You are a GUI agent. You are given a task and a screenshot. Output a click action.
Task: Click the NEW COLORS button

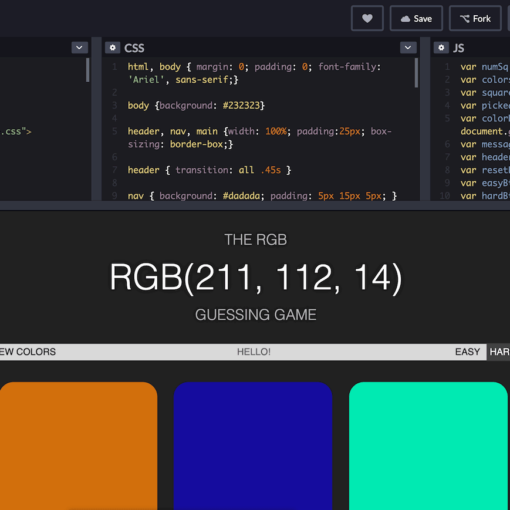point(28,352)
